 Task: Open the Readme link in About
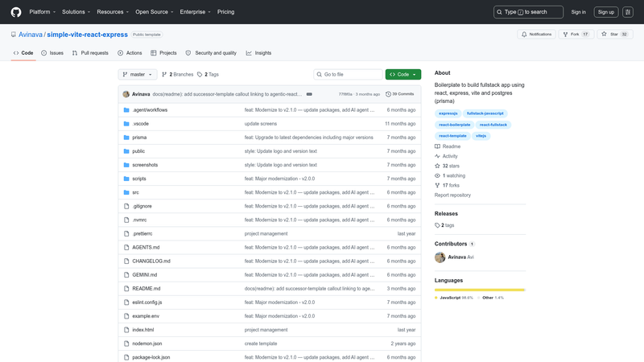[x=448, y=146]
